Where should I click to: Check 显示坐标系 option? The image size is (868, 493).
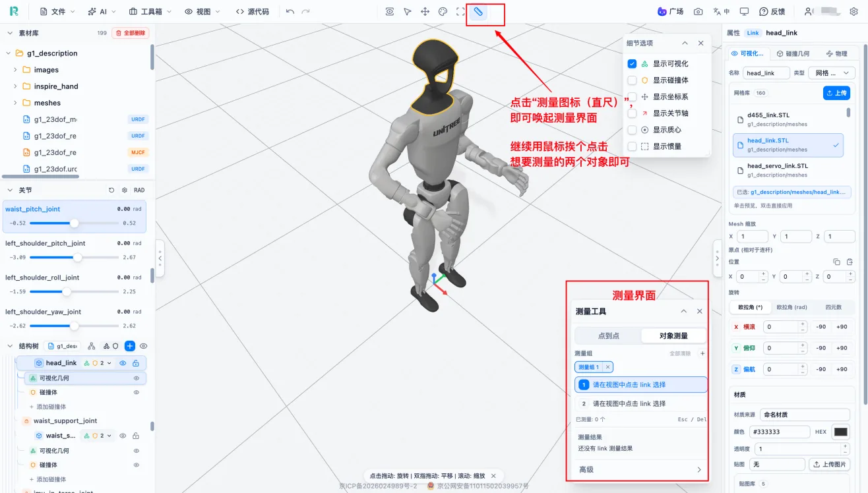click(632, 97)
